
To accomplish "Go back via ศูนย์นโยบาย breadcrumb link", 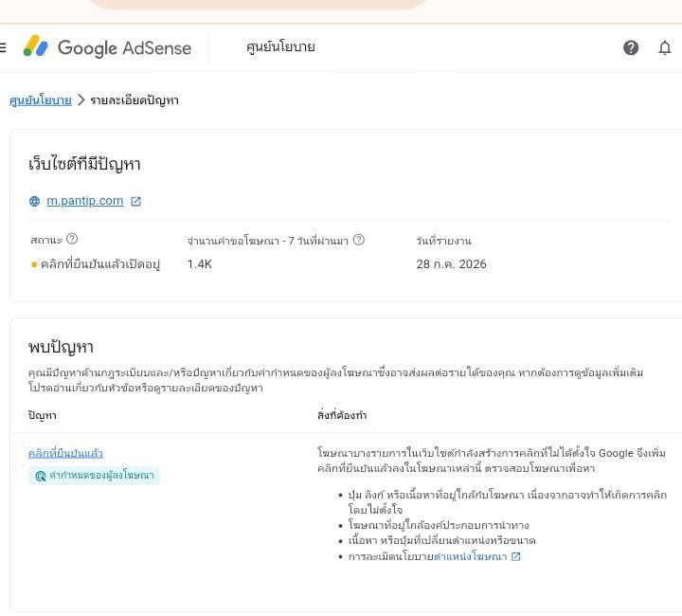I will tap(41, 100).
